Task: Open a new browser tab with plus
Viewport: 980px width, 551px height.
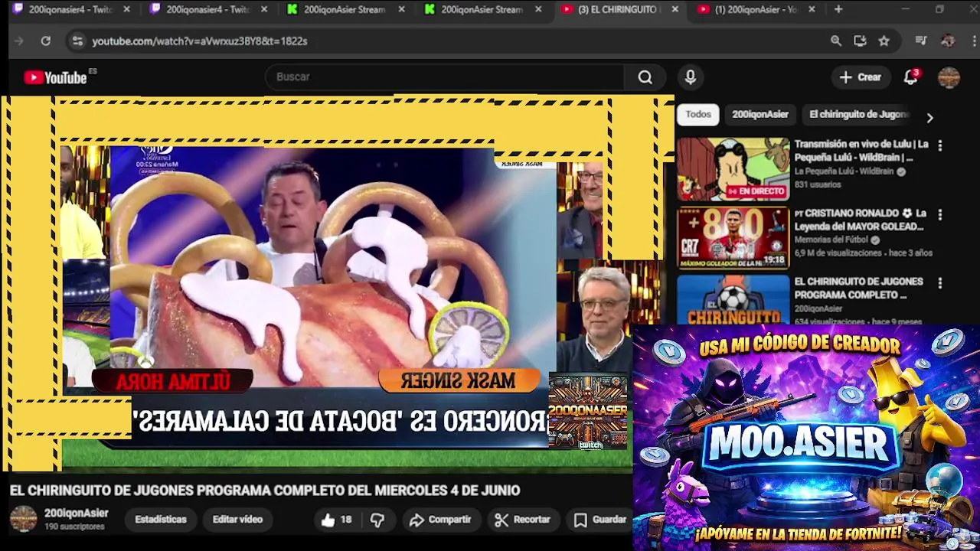Action: click(838, 9)
